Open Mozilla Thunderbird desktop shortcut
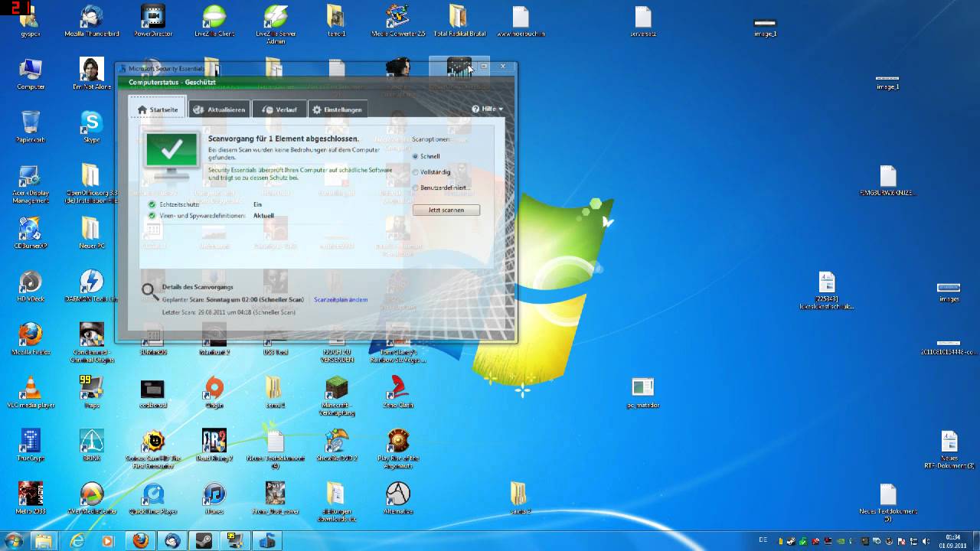980x551 pixels. (91, 21)
